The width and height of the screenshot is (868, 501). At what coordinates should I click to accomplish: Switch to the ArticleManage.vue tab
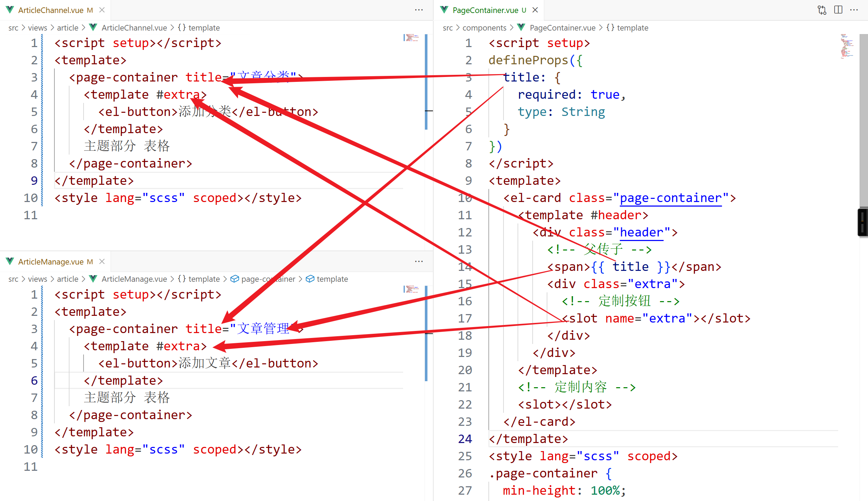51,262
